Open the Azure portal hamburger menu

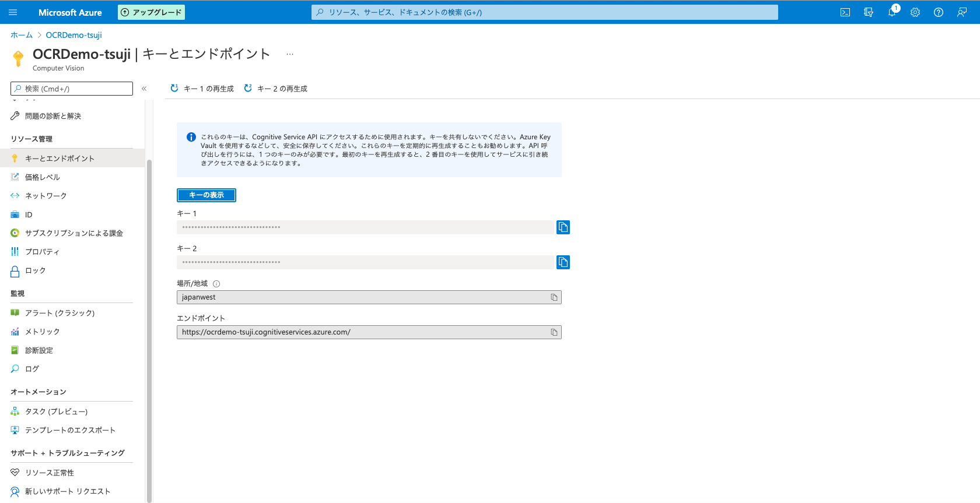click(x=13, y=12)
